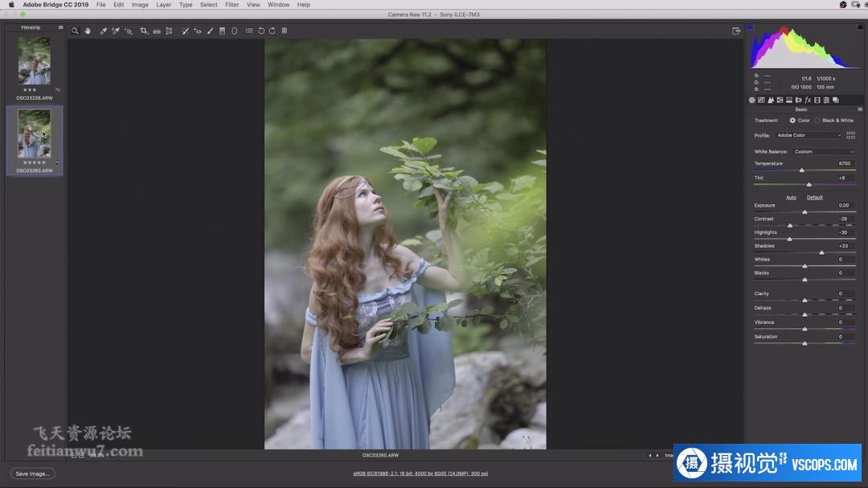The height and width of the screenshot is (488, 868).
Task: Go to the previous image with the left arrow
Action: tap(650, 455)
